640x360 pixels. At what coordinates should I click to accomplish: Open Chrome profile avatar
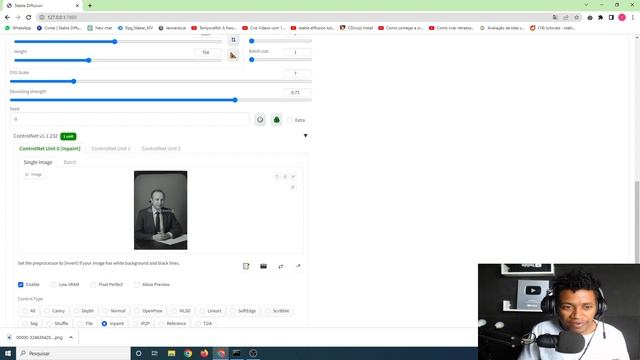tap(622, 17)
